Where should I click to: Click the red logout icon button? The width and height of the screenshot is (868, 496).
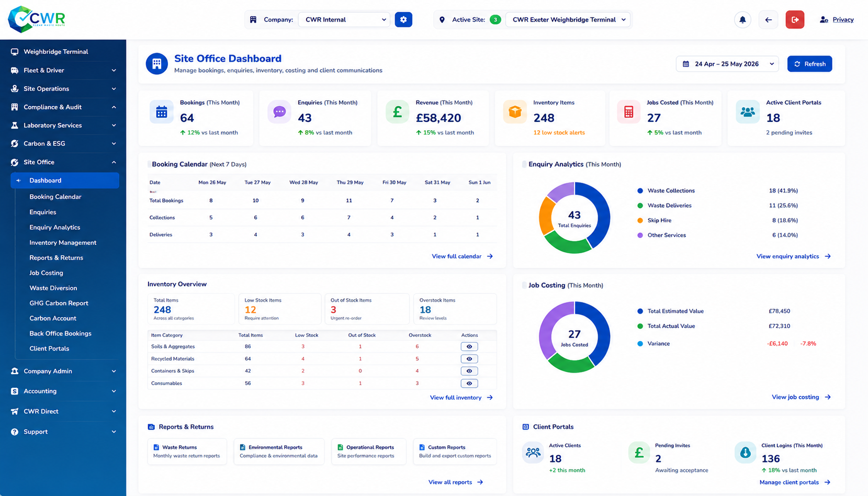tap(795, 20)
